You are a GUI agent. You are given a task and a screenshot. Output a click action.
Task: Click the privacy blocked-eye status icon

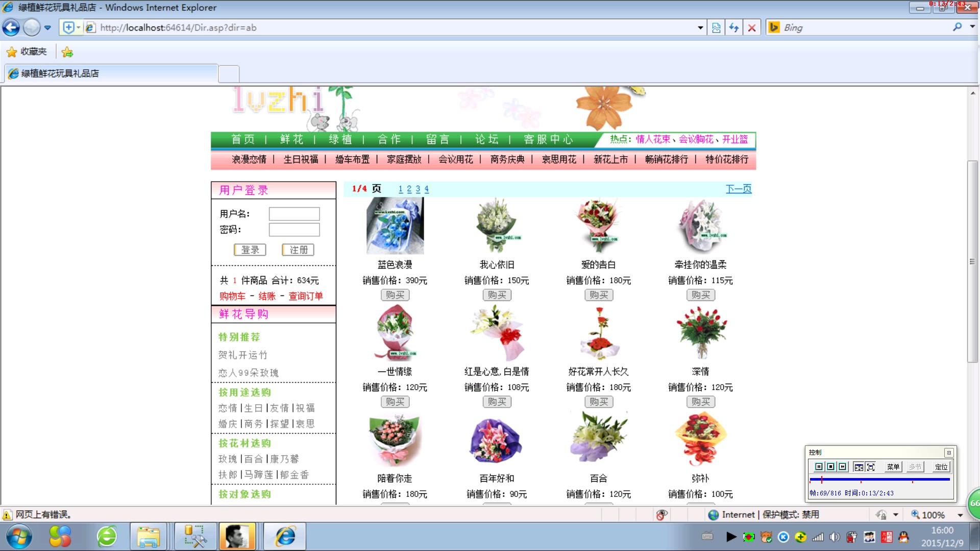click(x=662, y=515)
